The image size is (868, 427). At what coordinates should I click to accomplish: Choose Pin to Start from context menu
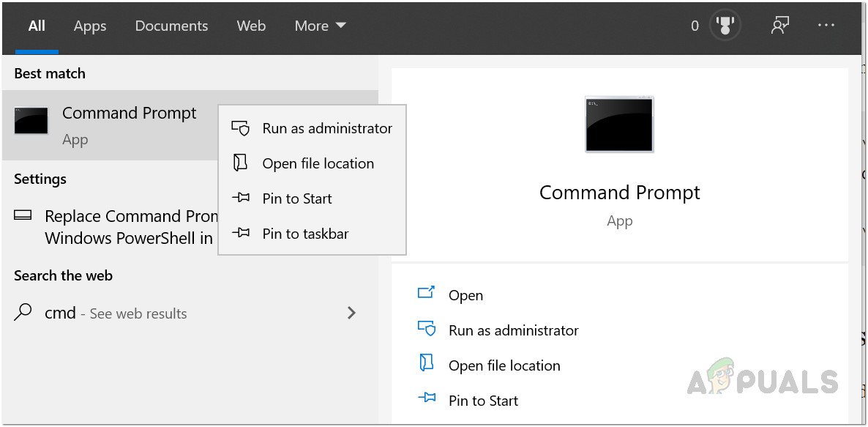point(296,198)
